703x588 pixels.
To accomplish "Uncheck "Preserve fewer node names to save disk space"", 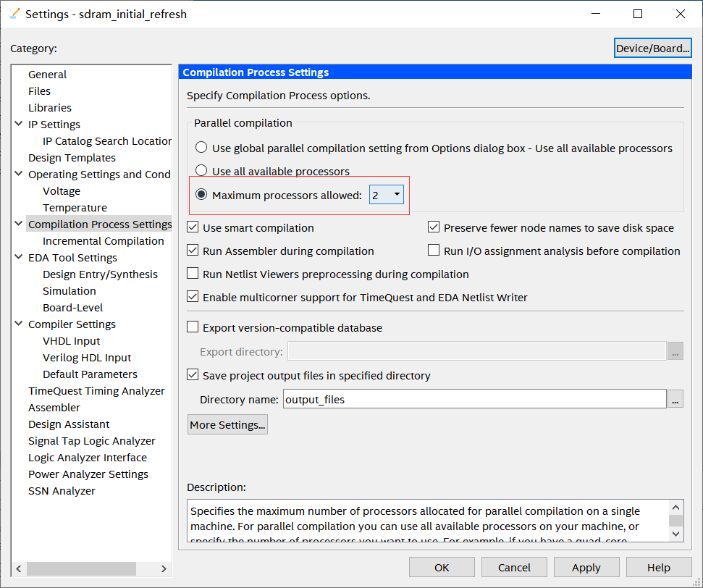I will (x=433, y=227).
